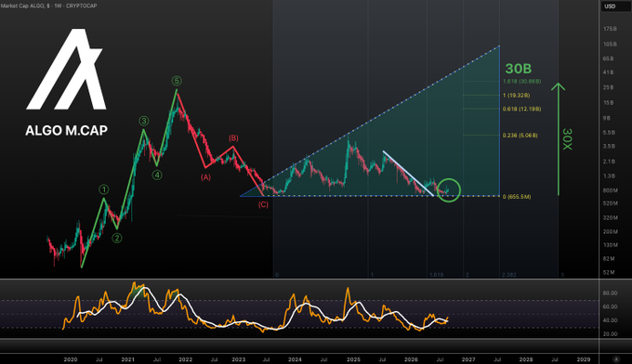The image size is (632, 364).
Task: Click Fibonacci level 0 (655.5M)
Action: pos(517,197)
